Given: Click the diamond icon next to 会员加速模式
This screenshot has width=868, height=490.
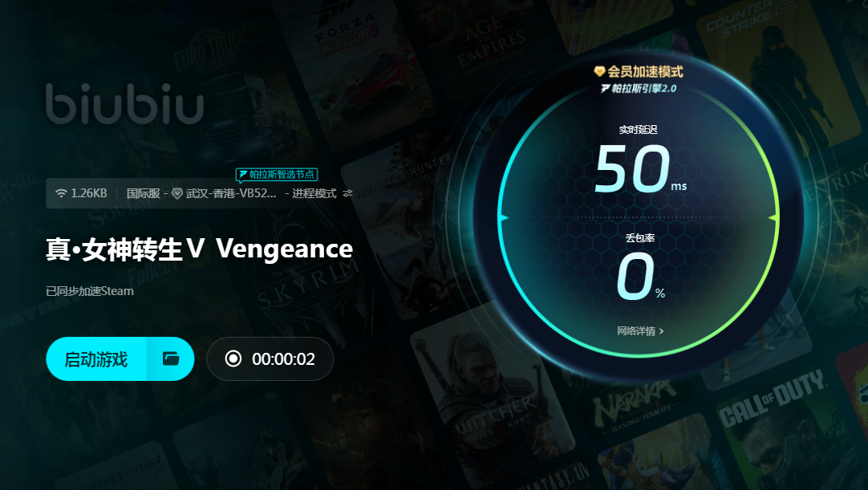Looking at the screenshot, I should pos(599,71).
